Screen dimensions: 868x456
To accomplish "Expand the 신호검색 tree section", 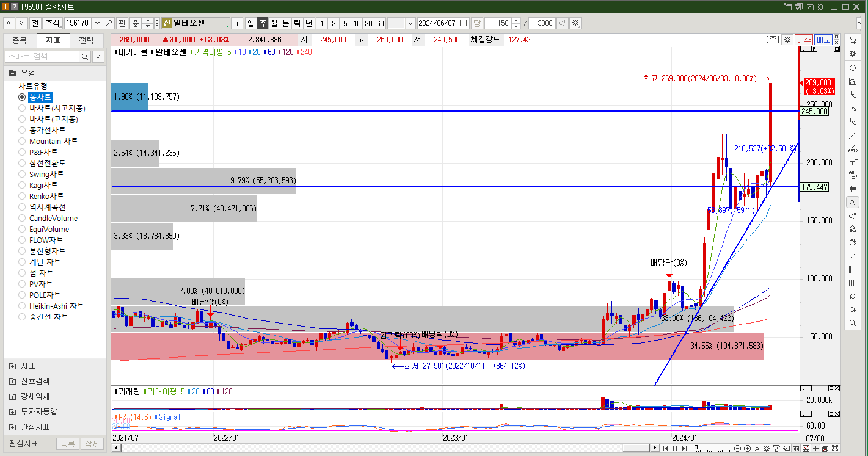I will (x=12, y=381).
